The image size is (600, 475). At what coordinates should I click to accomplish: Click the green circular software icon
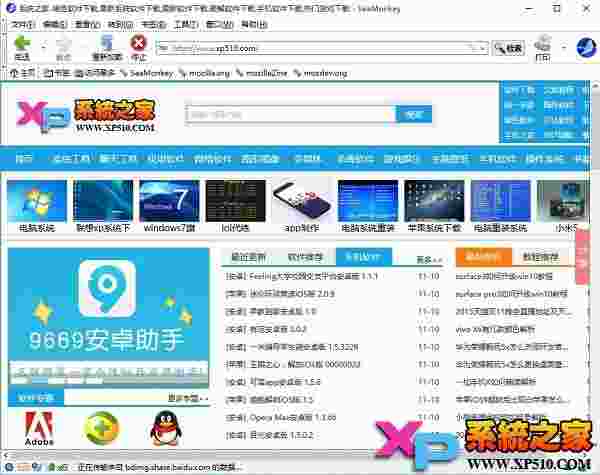[101, 428]
